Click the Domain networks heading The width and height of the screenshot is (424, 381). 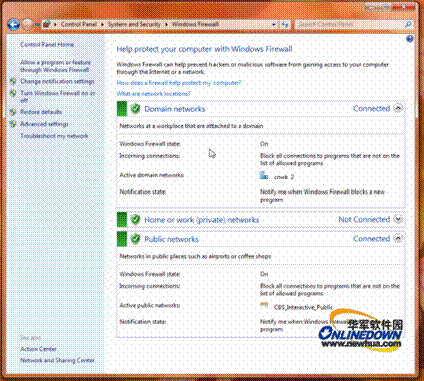pos(175,109)
